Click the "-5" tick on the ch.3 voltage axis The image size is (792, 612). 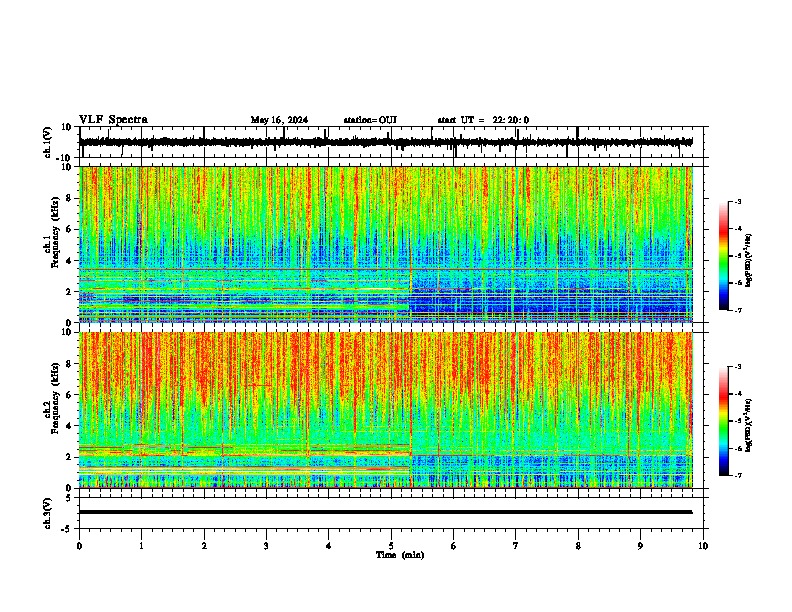point(67,529)
